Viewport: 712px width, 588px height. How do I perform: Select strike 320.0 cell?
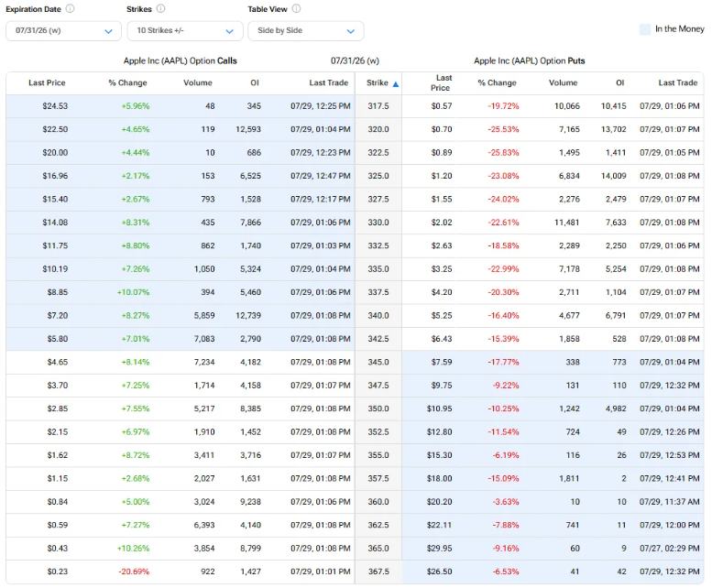pos(378,129)
